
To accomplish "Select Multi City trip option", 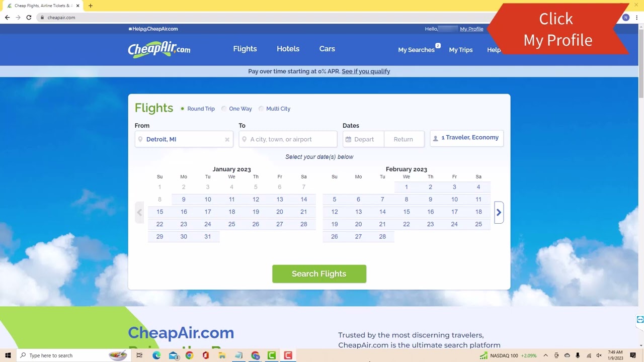I will click(x=275, y=109).
